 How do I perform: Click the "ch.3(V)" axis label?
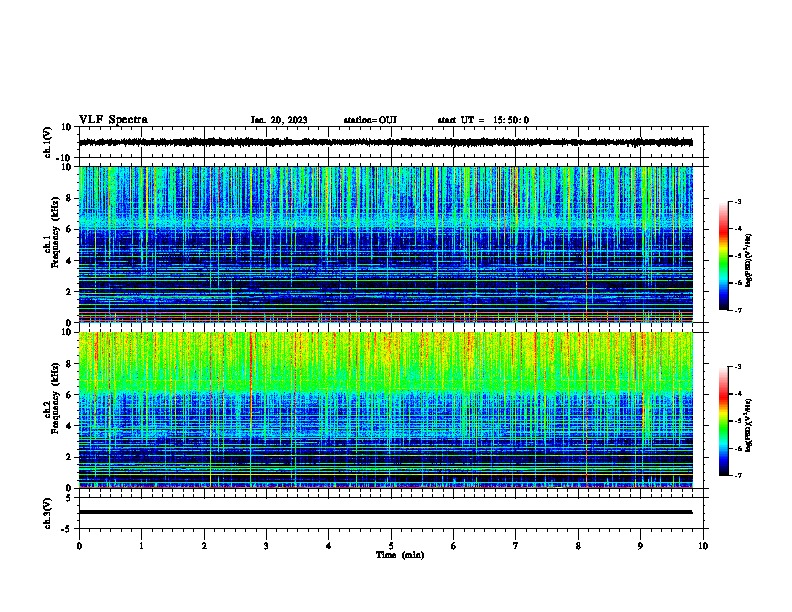(48, 513)
